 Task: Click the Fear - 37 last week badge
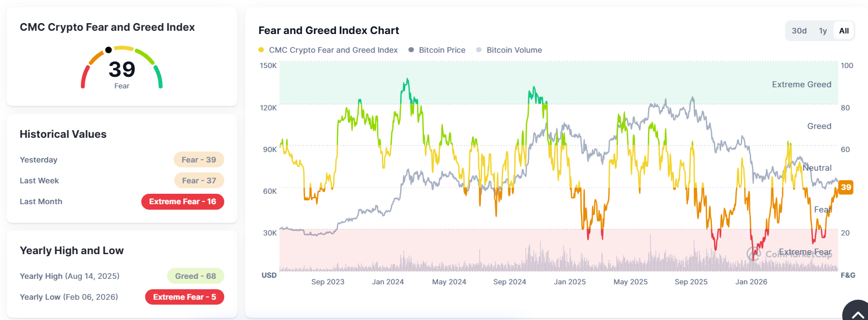coord(199,181)
